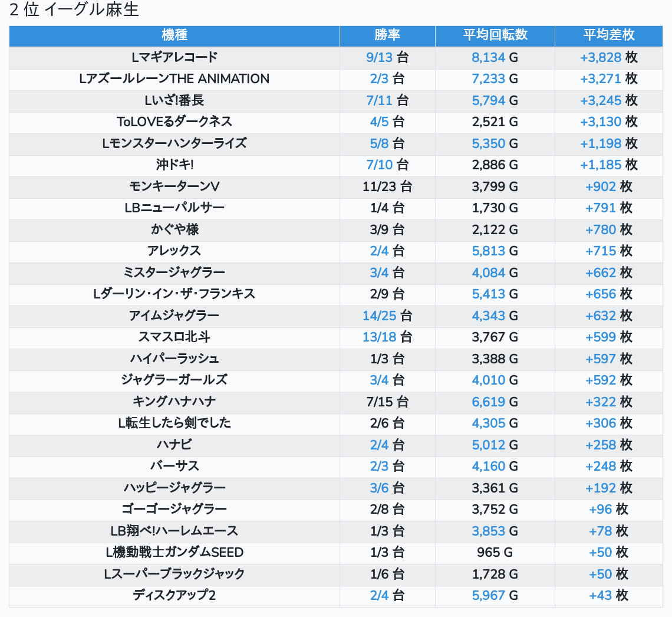
Task: Click the アイムジャグラー machine name
Action: tap(174, 316)
